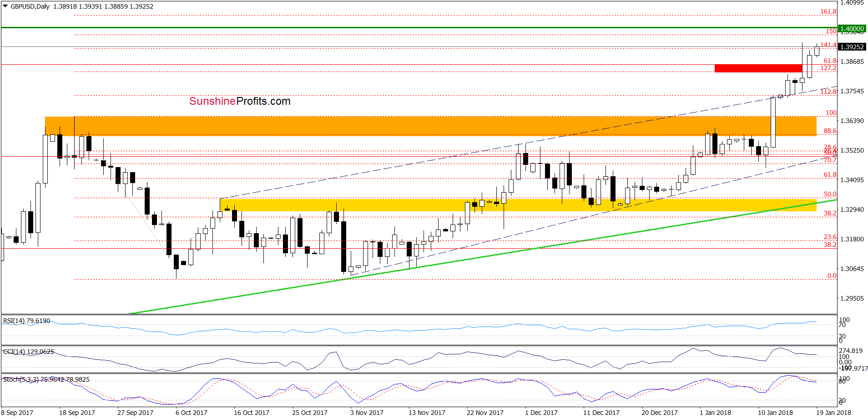Click the CCI(14) 129.0625 indicator label
Image resolution: width=868 pixels, height=419 pixels.
pyautogui.click(x=28, y=352)
